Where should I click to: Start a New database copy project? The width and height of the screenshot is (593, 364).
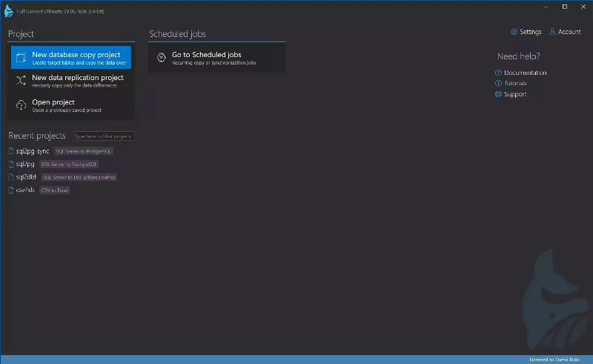76,55
